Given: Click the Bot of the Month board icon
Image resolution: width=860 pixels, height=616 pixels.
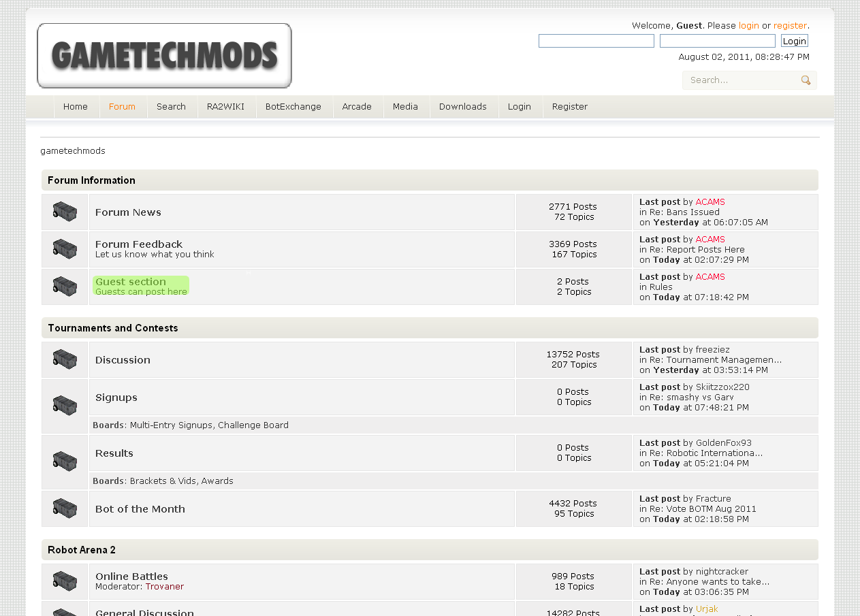Looking at the screenshot, I should 65,508.
